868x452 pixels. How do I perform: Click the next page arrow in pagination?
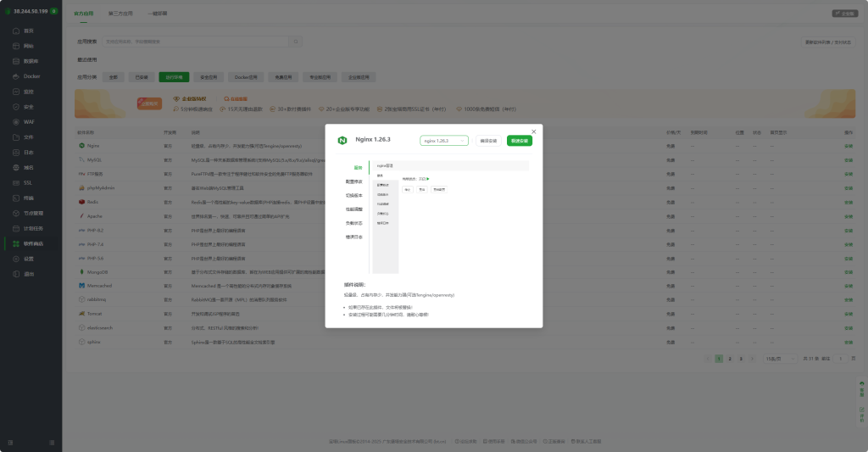point(752,359)
